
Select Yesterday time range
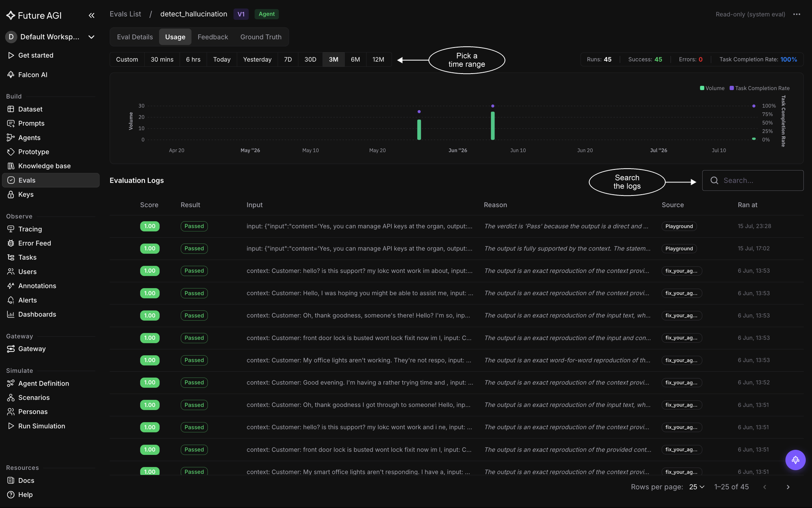click(257, 59)
